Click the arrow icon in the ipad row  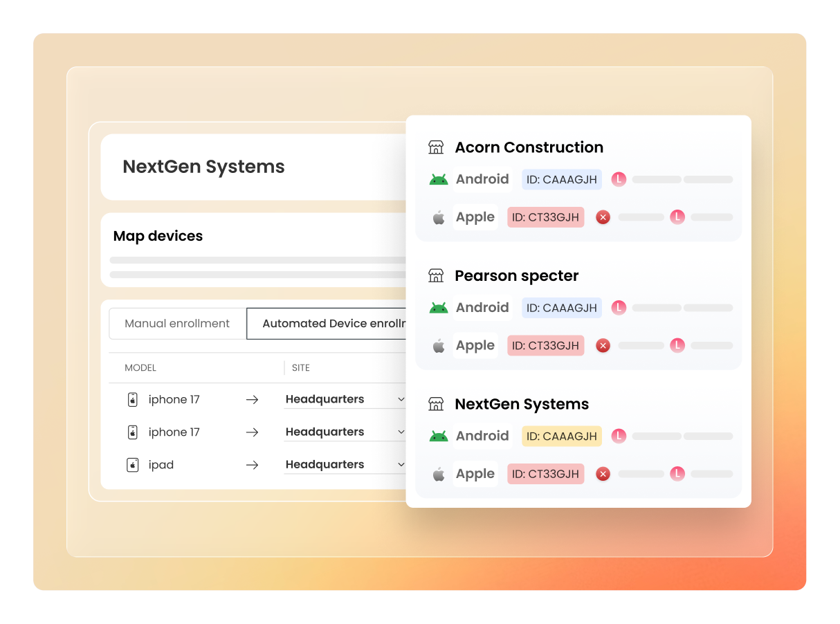pyautogui.click(x=253, y=465)
